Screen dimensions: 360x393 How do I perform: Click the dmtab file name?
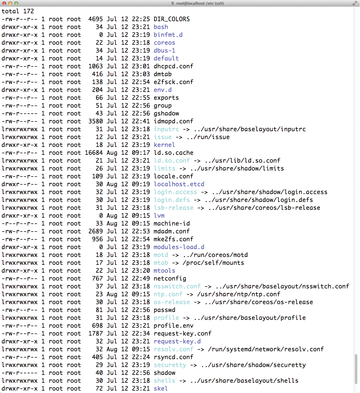(x=162, y=74)
